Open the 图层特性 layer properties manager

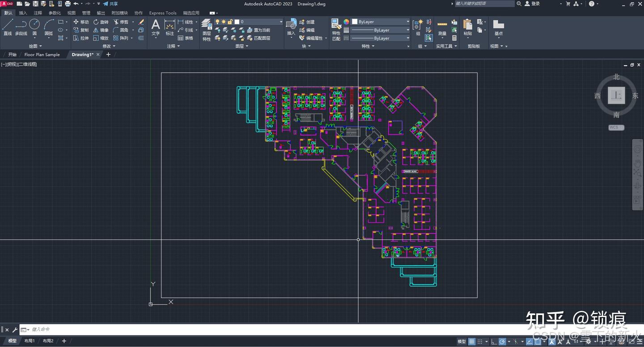click(x=206, y=28)
